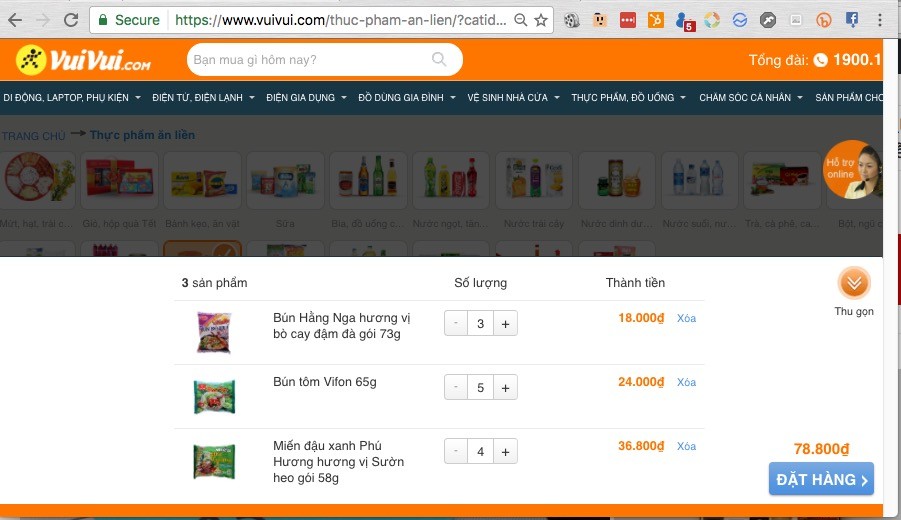Collapse the cart with the Thu gọn arrow

pyautogui.click(x=854, y=283)
